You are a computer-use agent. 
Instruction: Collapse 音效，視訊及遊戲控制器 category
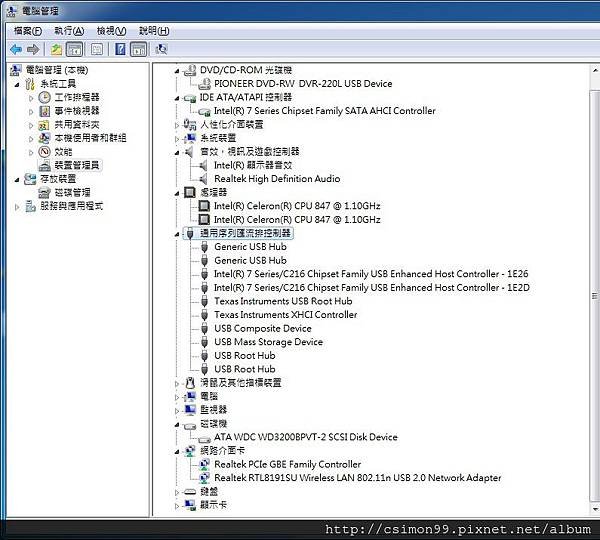point(177,153)
